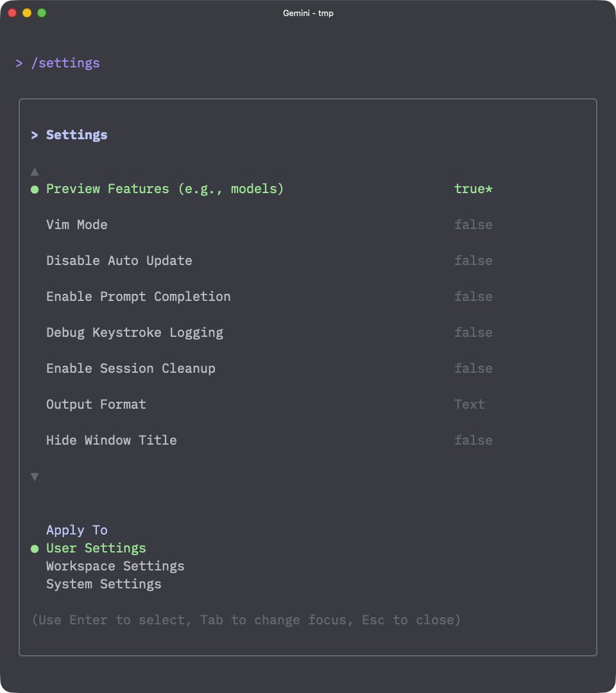Click the false value for Debug Keystroke Logging
The image size is (616, 693).
click(x=474, y=332)
